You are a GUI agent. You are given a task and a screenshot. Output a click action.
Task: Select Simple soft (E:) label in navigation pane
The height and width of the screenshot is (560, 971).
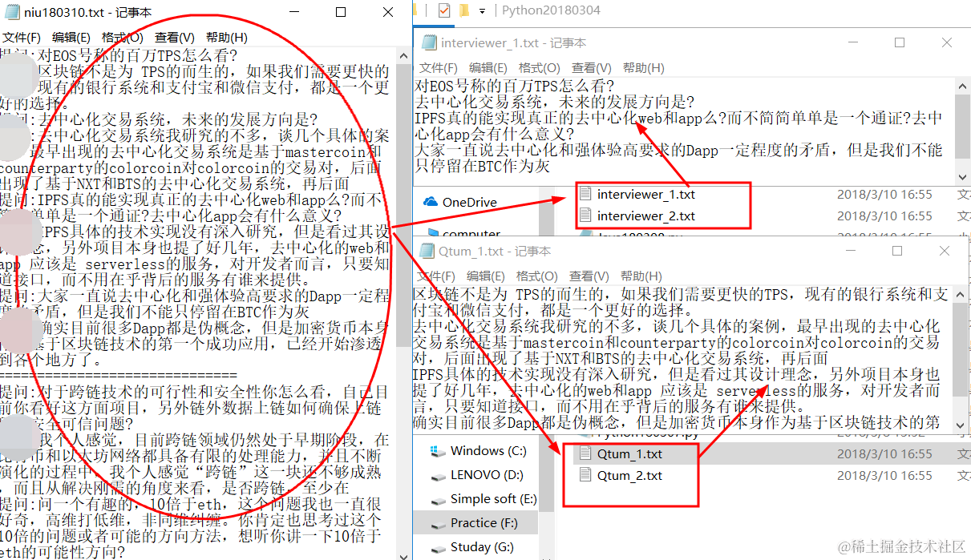tap(494, 498)
